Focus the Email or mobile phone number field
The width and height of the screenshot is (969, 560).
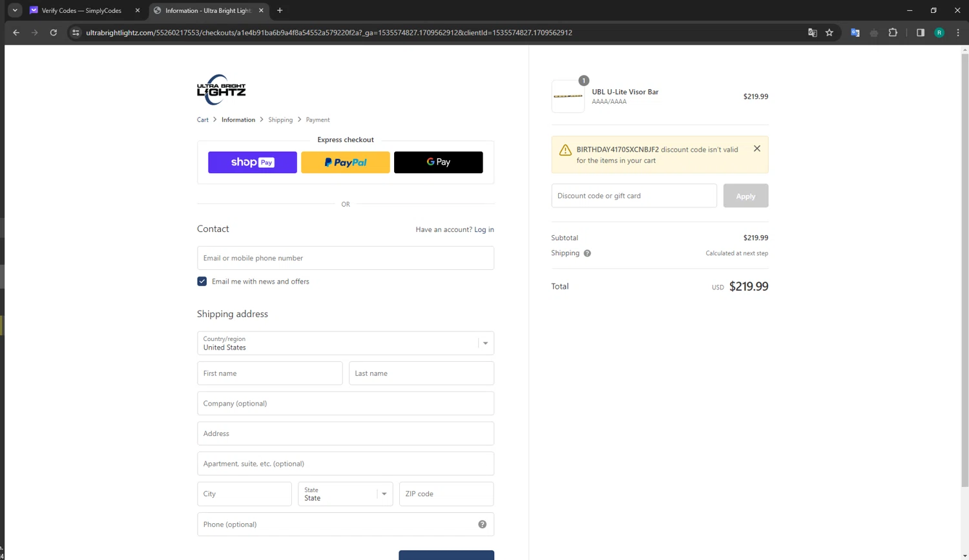tap(346, 258)
